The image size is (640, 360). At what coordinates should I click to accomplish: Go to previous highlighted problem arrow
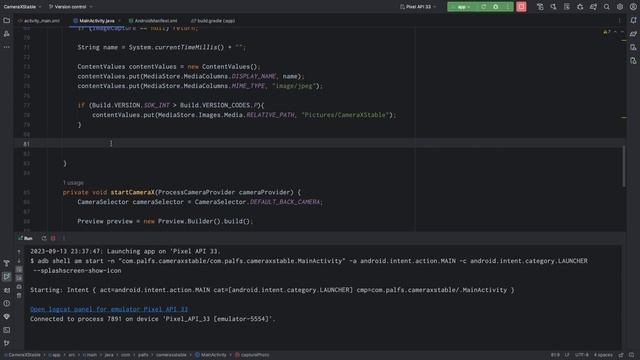click(x=616, y=32)
